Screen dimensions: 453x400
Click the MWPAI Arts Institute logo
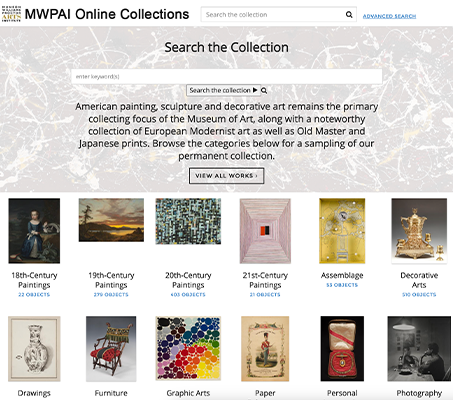11,14
